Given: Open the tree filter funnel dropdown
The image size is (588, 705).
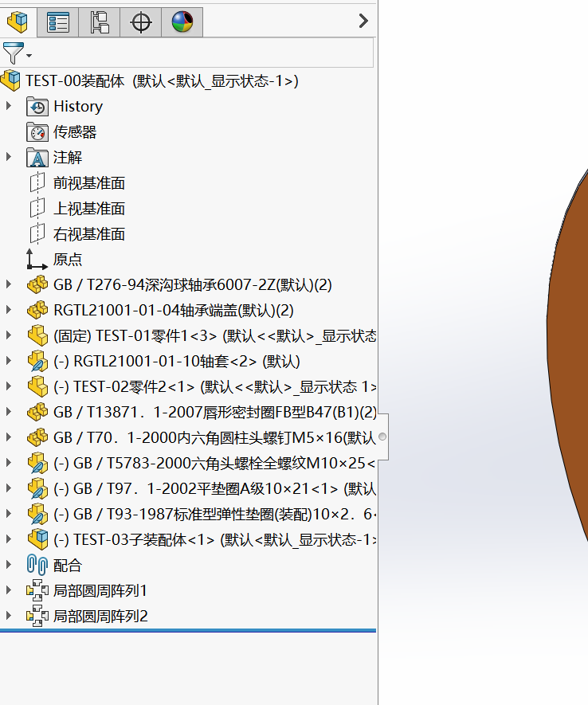Looking at the screenshot, I should click(17, 53).
